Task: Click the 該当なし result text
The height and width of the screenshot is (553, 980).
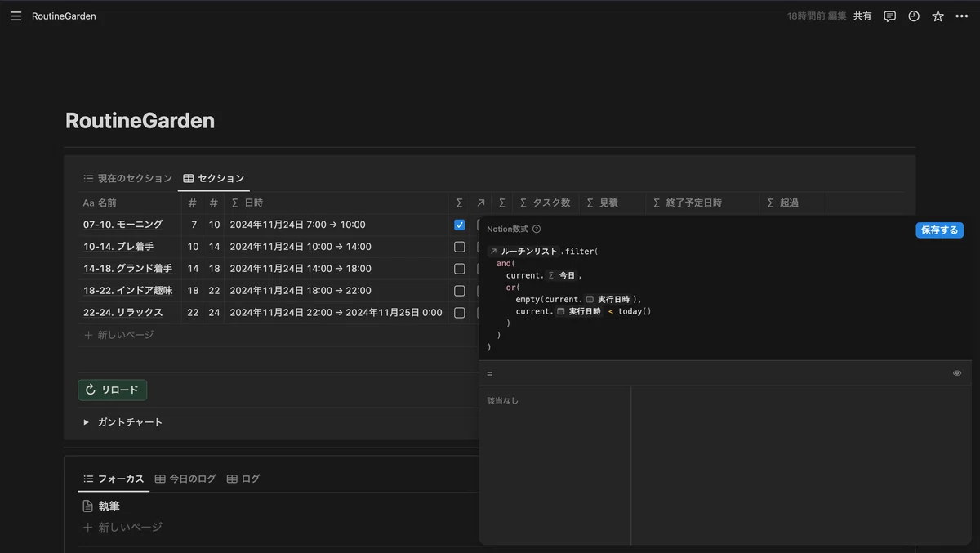Action: (x=502, y=401)
